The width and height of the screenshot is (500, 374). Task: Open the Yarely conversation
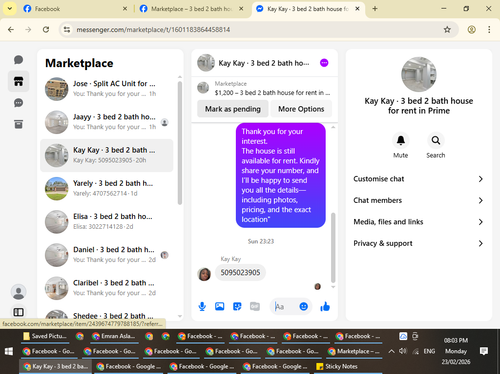pyautogui.click(x=107, y=188)
